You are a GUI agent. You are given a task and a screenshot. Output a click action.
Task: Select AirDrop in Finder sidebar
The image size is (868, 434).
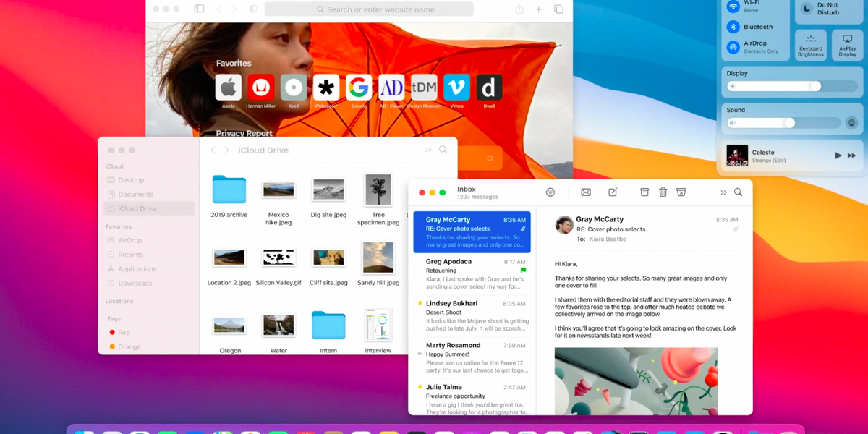pos(149,240)
